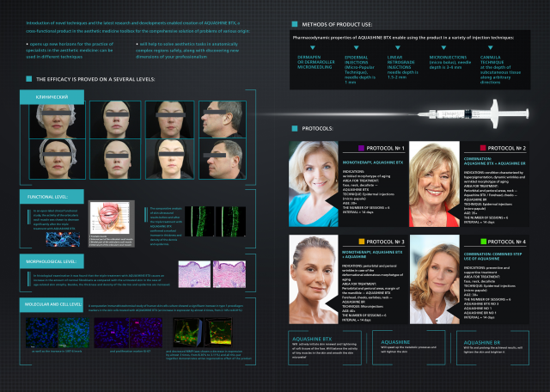Image resolution: width=550 pixels, height=392 pixels.
Task: Click the COMBINATION: AQUASHINE BTX + AQUASHINE BR subtitle
Action: click(495, 161)
